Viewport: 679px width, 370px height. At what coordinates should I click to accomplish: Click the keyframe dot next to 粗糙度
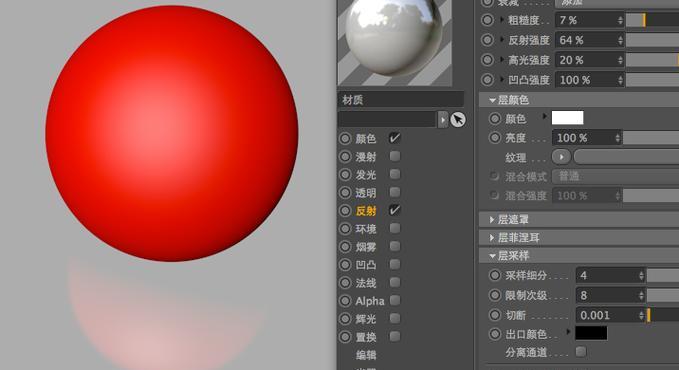click(487, 20)
